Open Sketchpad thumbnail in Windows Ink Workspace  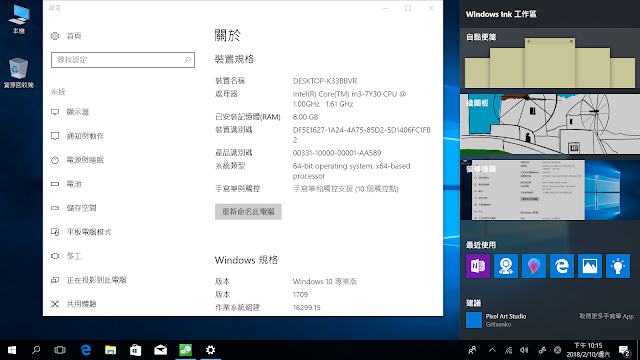click(550, 124)
